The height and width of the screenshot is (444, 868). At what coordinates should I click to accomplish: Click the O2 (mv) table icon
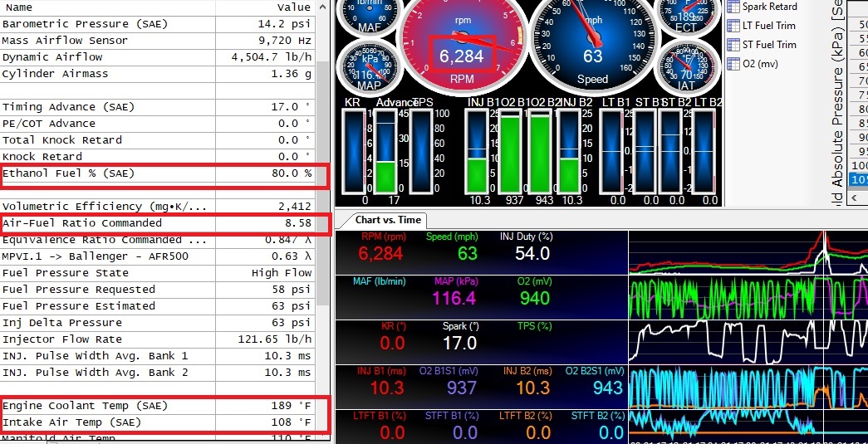point(733,64)
